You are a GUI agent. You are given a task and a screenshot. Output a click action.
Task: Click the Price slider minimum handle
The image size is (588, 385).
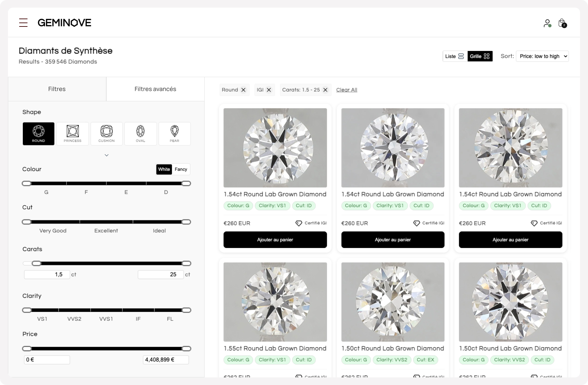26,349
